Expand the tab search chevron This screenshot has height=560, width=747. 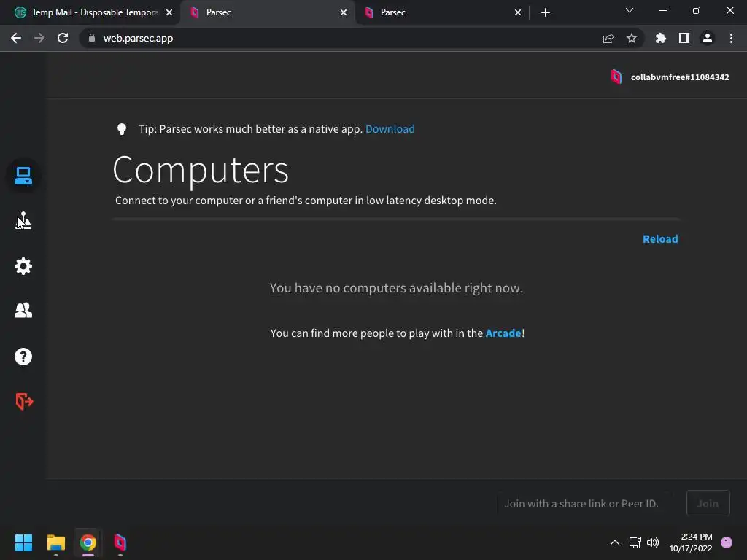click(630, 10)
